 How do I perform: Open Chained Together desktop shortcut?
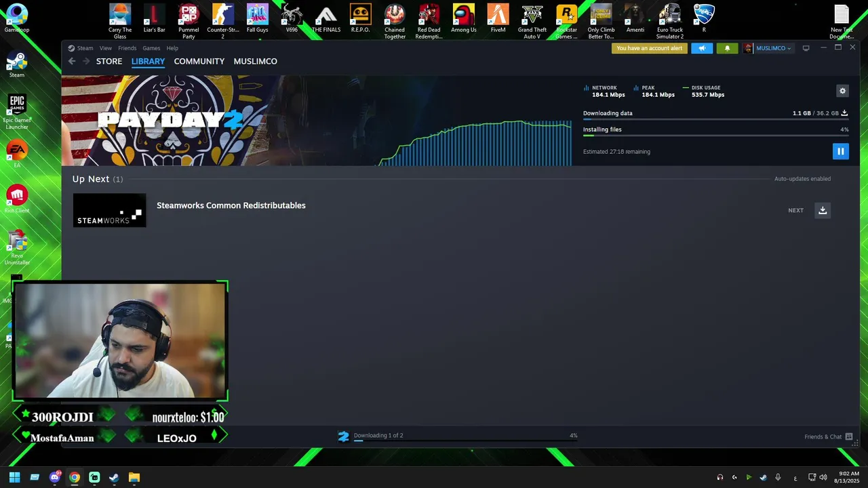pos(395,22)
